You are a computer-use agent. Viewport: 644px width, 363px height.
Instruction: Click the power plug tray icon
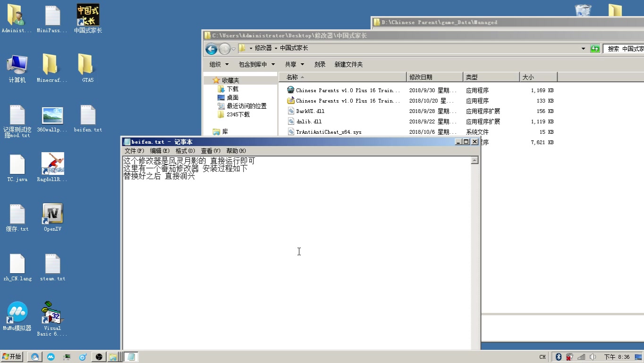570,357
